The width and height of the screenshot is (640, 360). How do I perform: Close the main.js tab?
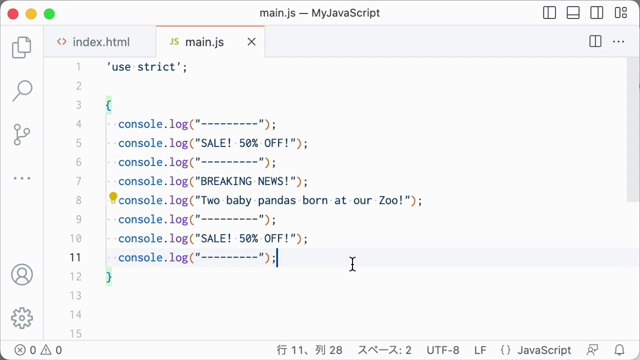point(251,42)
